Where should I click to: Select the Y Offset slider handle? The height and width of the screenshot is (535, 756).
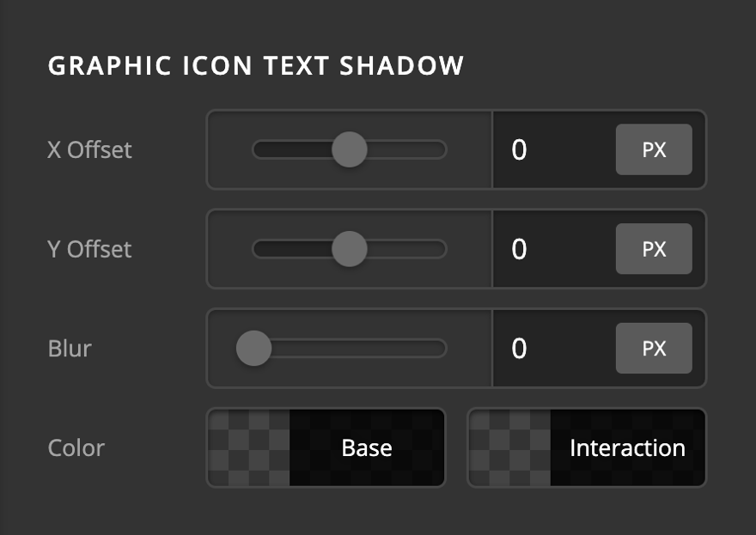(351, 249)
